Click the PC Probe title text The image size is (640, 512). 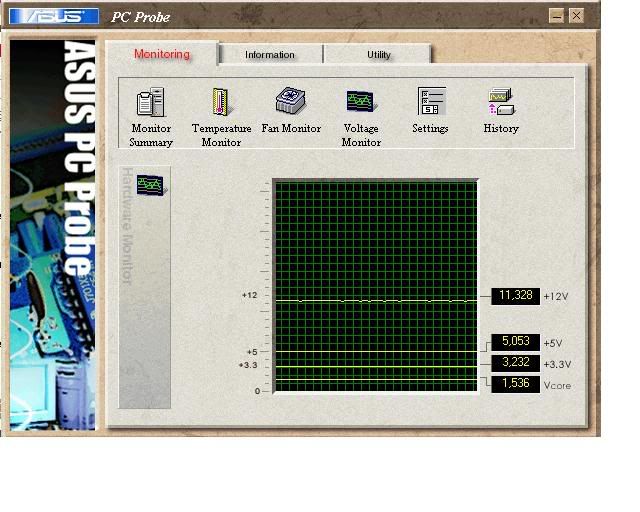(x=140, y=17)
